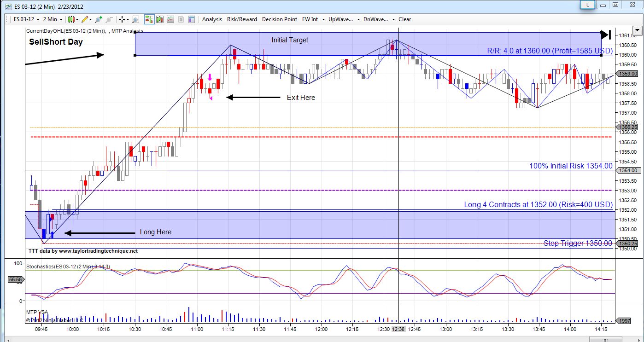Expand the arrow beside the candlestick icon
644x342 pixels.
pos(77,19)
